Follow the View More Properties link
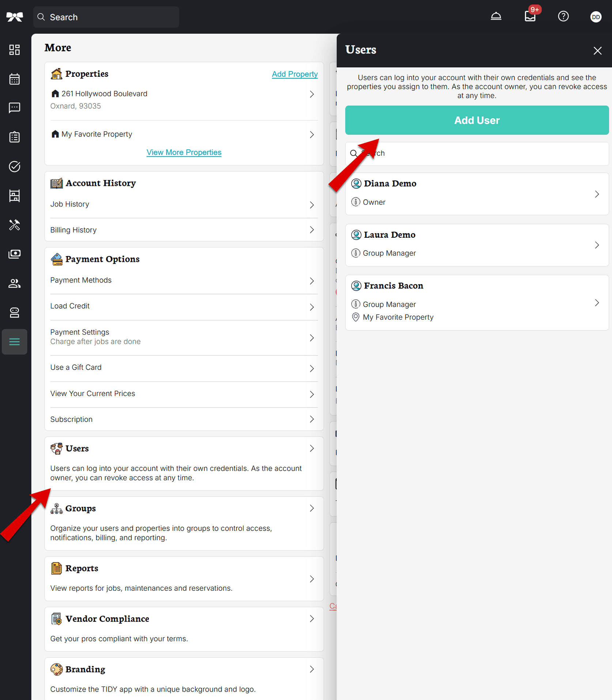Screen dimensions: 612x700 [x=184, y=153]
